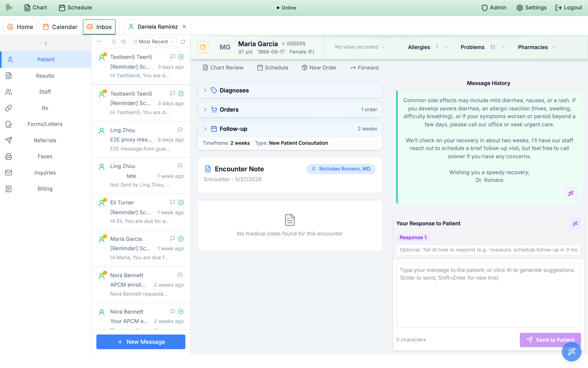This screenshot has width=588, height=368.
Task: Mark second Testteen5 Teen5 message complete
Action: tap(181, 93)
